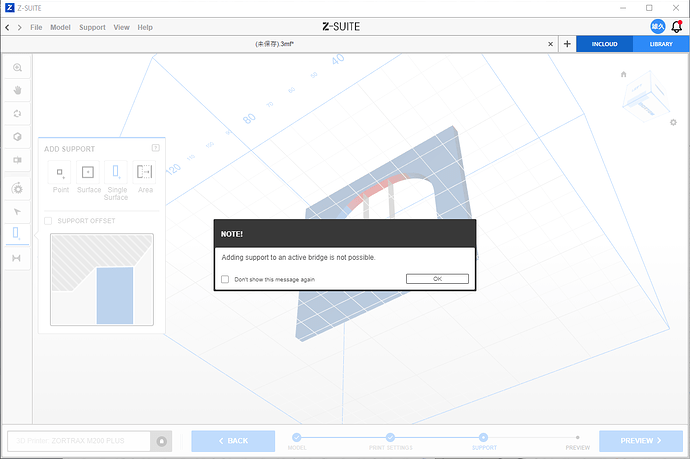Toggle the Support Offset checkbox
This screenshot has width=690, height=459.
click(x=48, y=220)
